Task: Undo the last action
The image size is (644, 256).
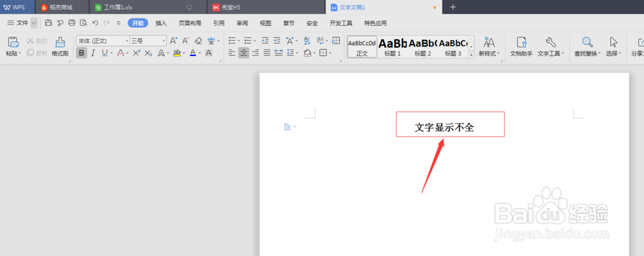Action: click(x=95, y=23)
